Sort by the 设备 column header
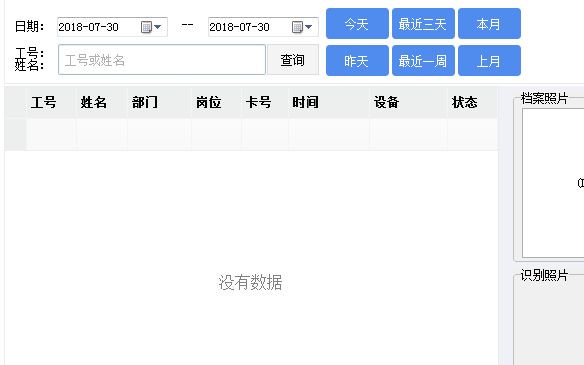The height and width of the screenshot is (365, 584). 409,102
